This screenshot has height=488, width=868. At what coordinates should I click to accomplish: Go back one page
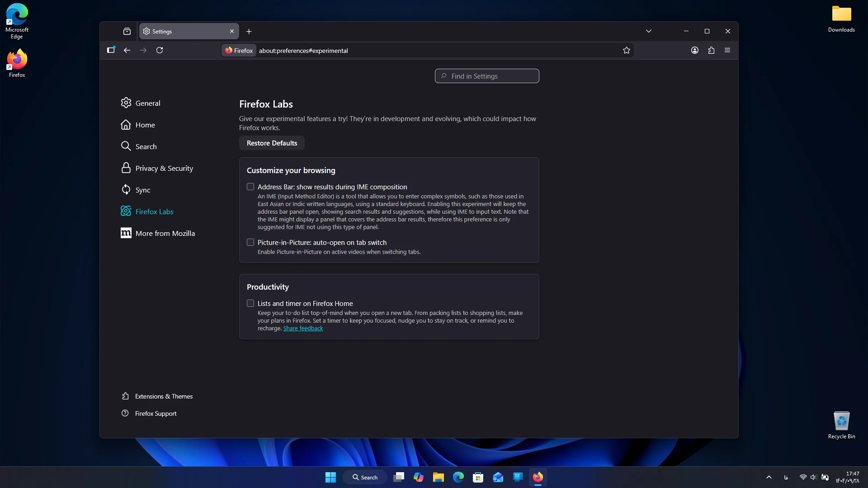pyautogui.click(x=127, y=50)
